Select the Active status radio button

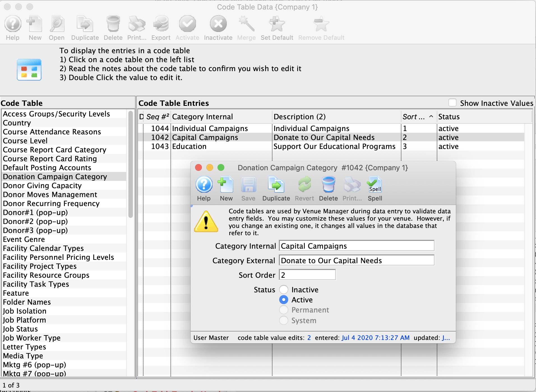pyautogui.click(x=284, y=300)
